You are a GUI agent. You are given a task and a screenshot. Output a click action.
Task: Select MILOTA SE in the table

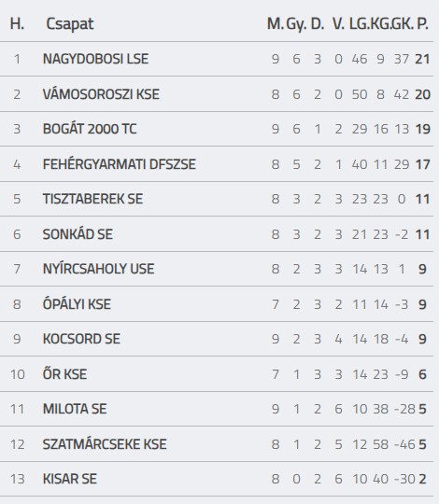75,409
